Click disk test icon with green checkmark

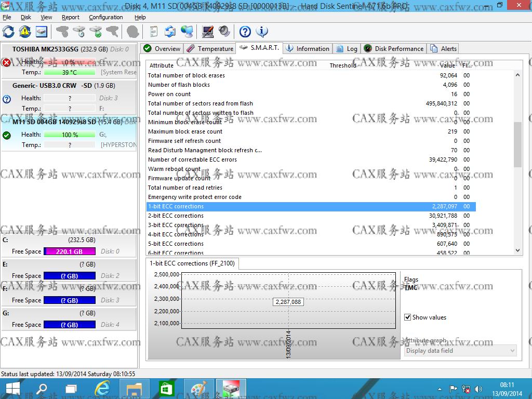tap(96, 32)
